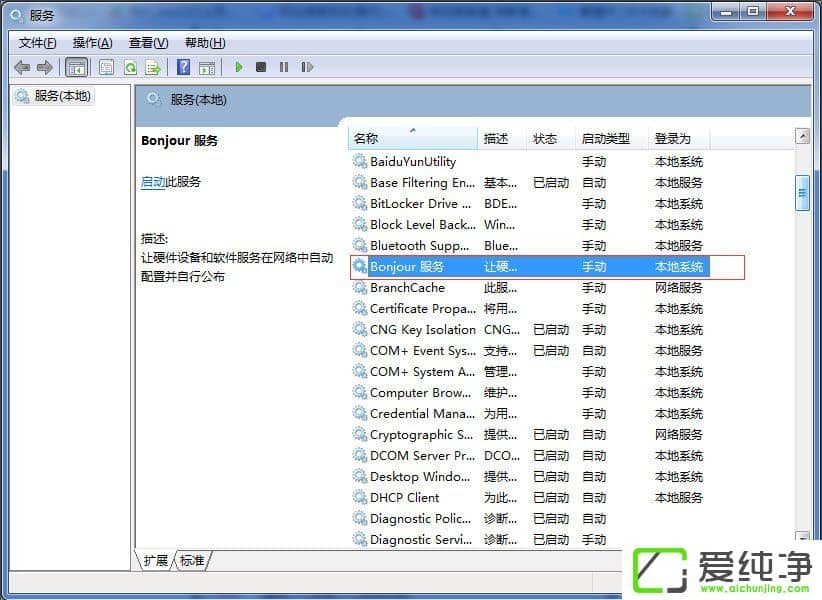The width and height of the screenshot is (822, 600).
Task: Toggle the show/hide console tree icon
Action: [77, 67]
